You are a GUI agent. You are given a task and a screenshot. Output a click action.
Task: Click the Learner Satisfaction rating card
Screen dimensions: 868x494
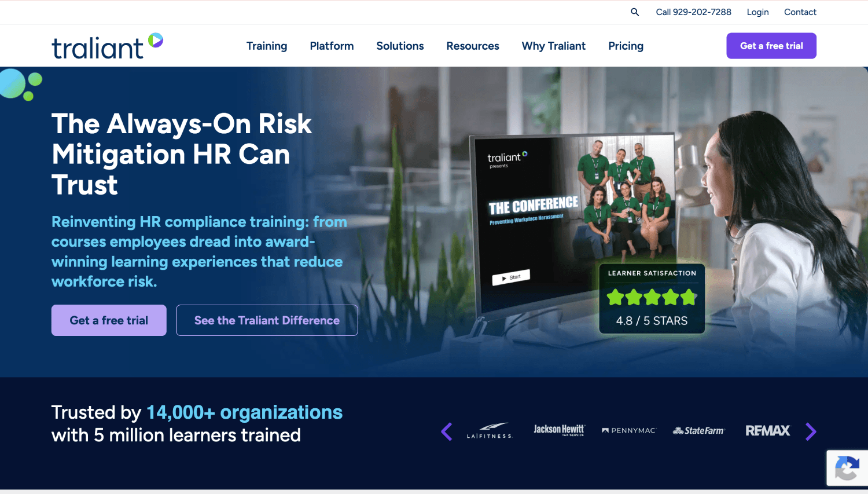point(652,298)
